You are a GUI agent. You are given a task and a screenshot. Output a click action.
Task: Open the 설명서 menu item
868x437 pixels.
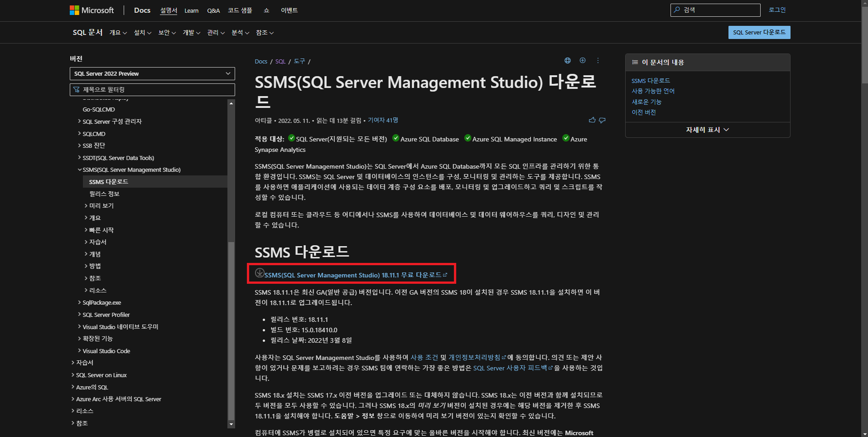(x=169, y=10)
